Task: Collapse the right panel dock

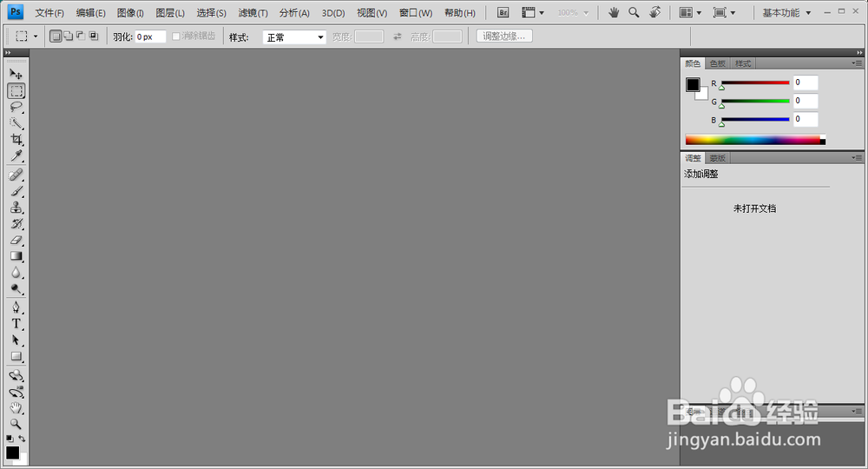Action: [x=859, y=53]
